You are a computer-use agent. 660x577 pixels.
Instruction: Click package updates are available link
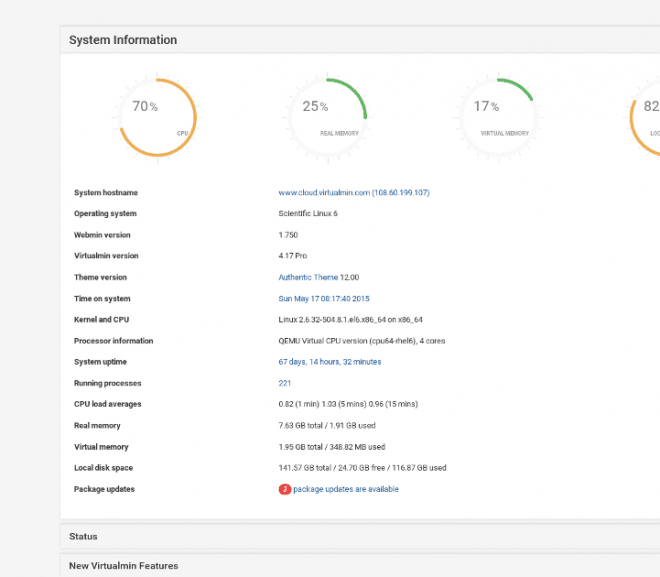pyautogui.click(x=346, y=489)
